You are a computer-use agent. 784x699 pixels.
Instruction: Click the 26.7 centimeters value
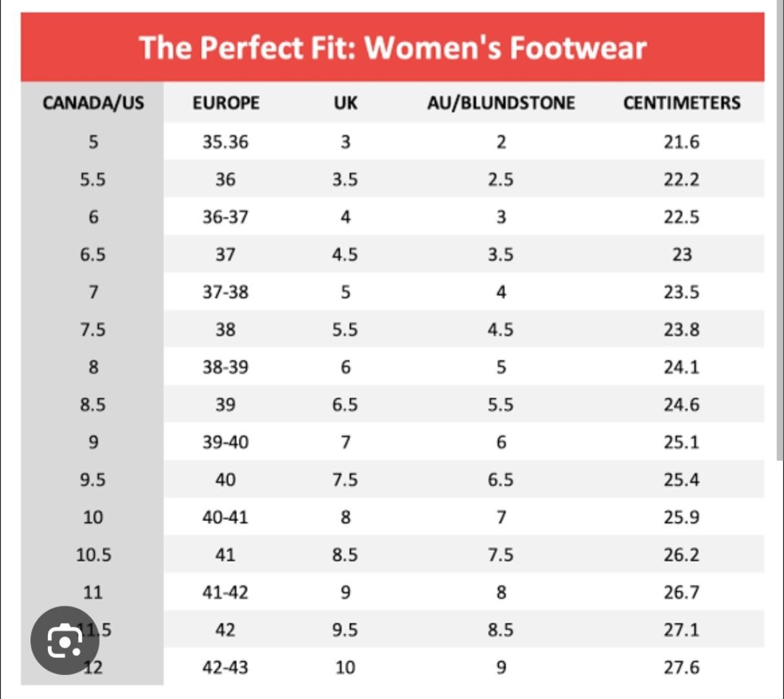(x=681, y=592)
